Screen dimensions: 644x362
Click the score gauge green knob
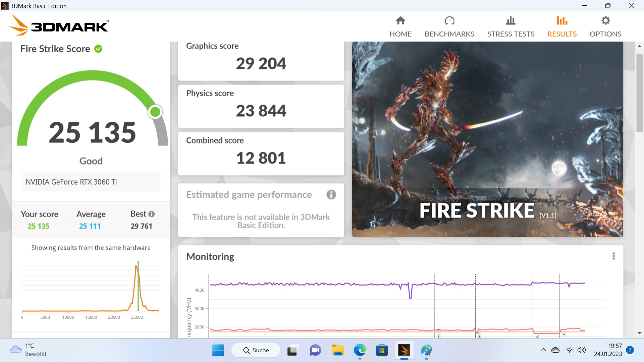tap(155, 112)
